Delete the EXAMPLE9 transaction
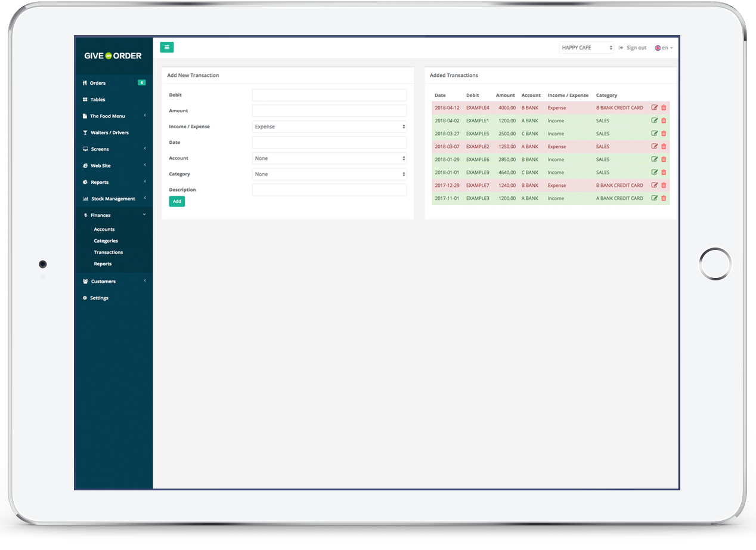The height and width of the screenshot is (550, 756). click(x=664, y=172)
